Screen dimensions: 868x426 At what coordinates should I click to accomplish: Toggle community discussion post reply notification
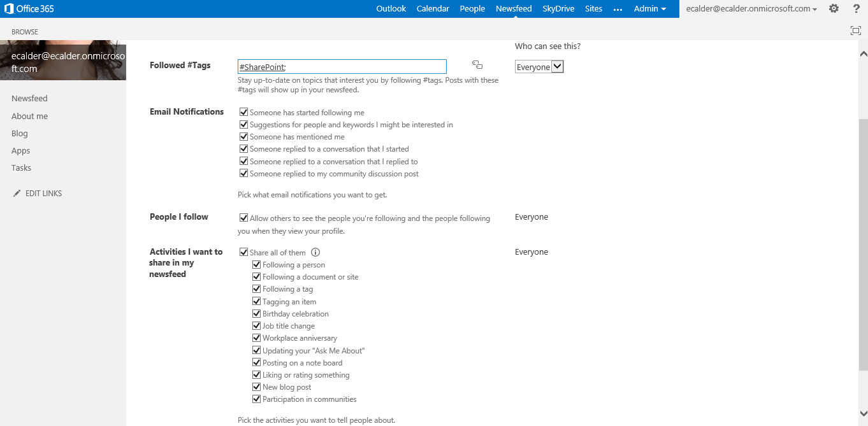click(x=243, y=173)
